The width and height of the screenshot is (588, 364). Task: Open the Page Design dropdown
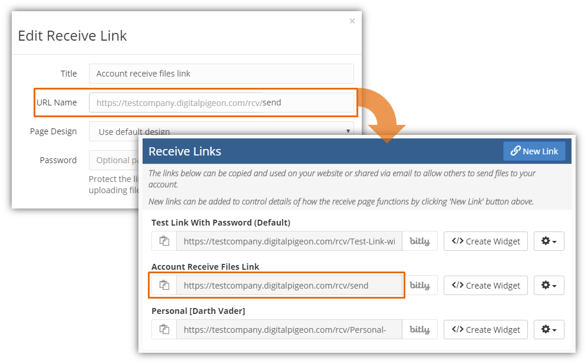(x=222, y=131)
